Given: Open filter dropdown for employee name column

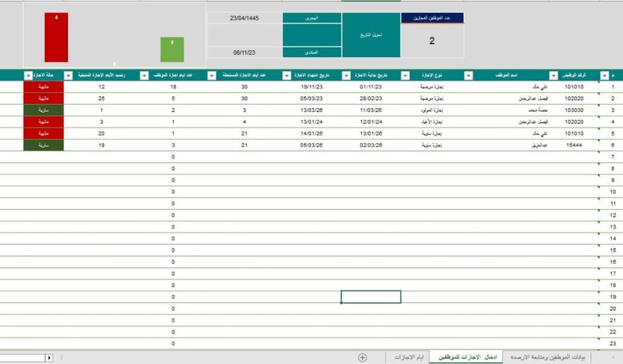Looking at the screenshot, I should coord(469,75).
